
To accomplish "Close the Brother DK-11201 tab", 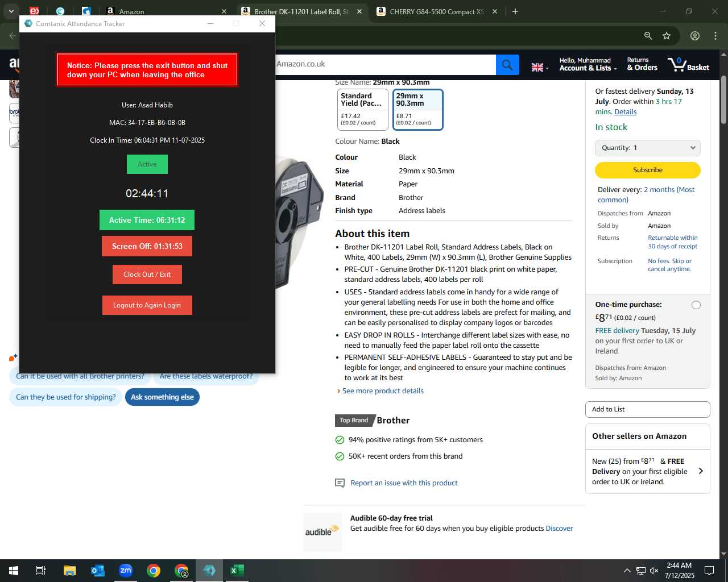I will pos(359,11).
